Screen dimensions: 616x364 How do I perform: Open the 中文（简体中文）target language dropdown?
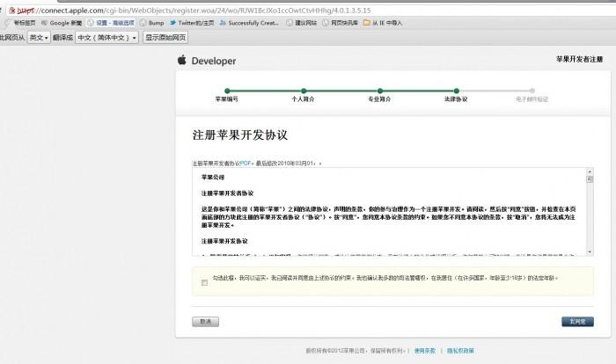coord(106,38)
